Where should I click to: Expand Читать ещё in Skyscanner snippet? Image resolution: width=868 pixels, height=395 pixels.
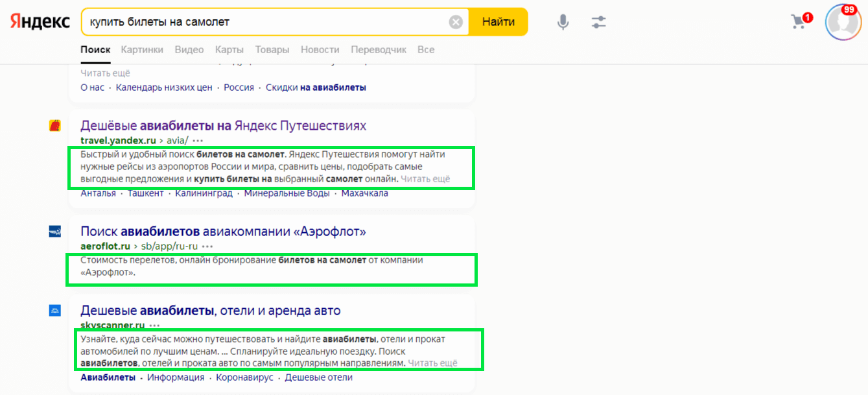click(432, 363)
